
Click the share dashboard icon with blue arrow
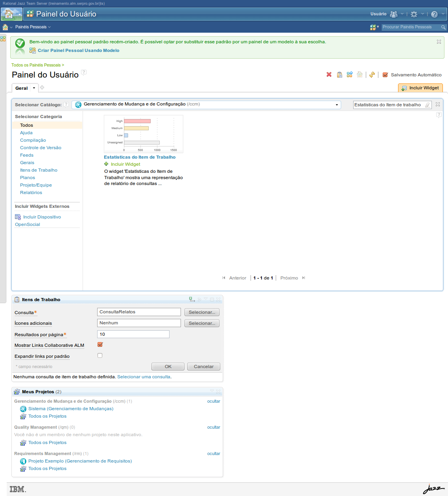350,74
